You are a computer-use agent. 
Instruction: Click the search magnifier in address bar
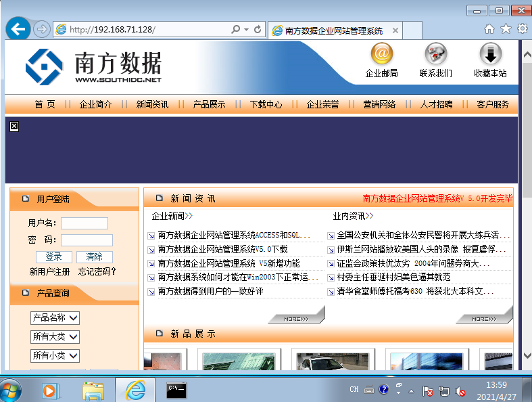tap(235, 30)
